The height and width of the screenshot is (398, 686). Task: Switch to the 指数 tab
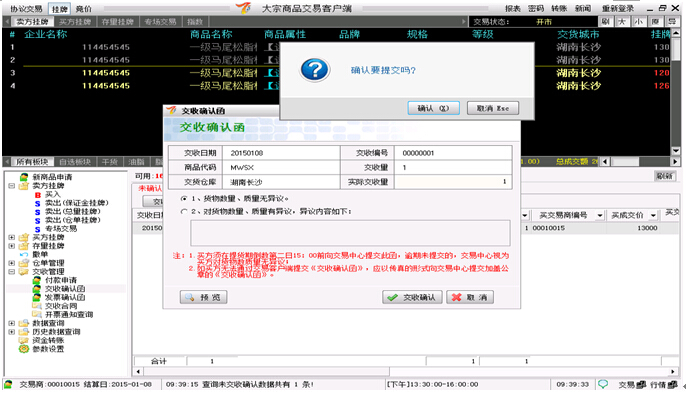195,21
